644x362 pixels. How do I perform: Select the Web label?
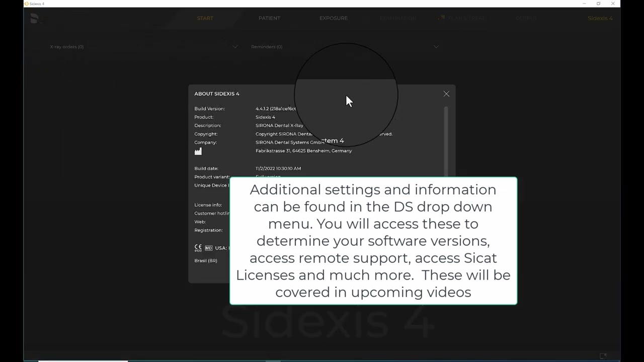click(200, 222)
